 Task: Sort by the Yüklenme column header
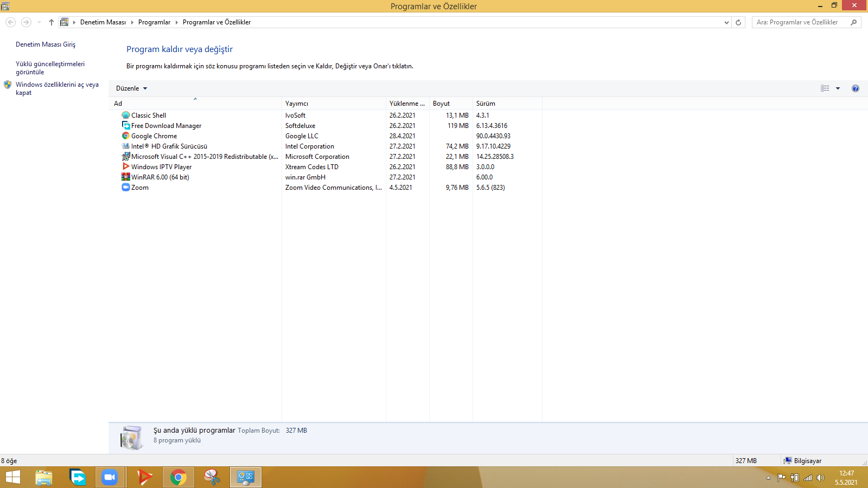pos(407,104)
